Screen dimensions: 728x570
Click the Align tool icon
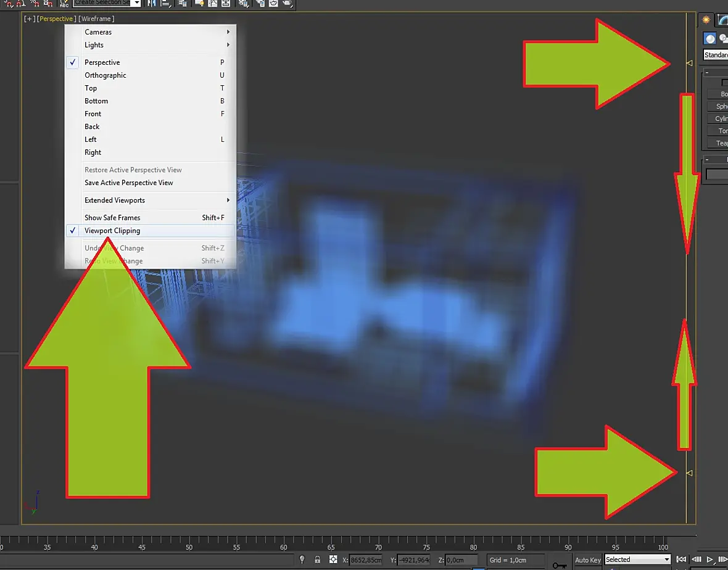[165, 3]
